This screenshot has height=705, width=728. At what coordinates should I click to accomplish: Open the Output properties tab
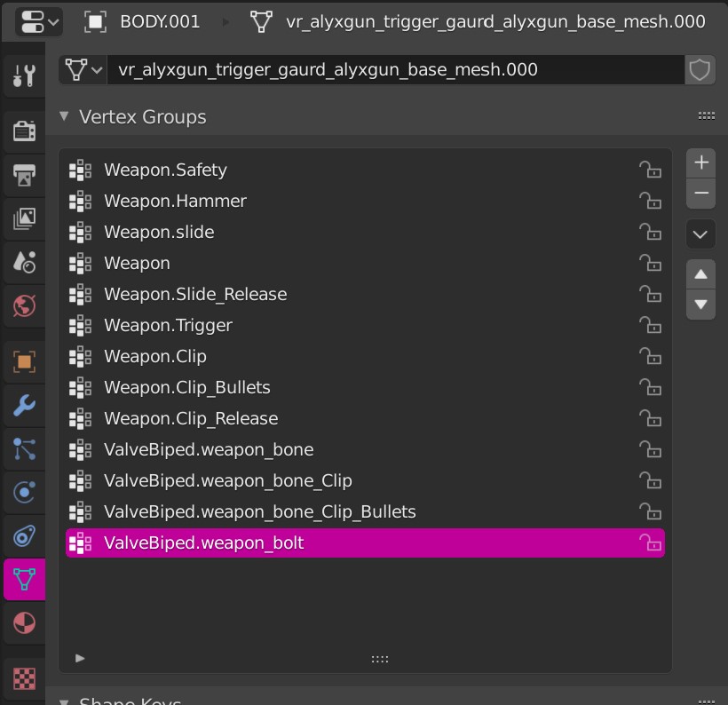point(24,175)
